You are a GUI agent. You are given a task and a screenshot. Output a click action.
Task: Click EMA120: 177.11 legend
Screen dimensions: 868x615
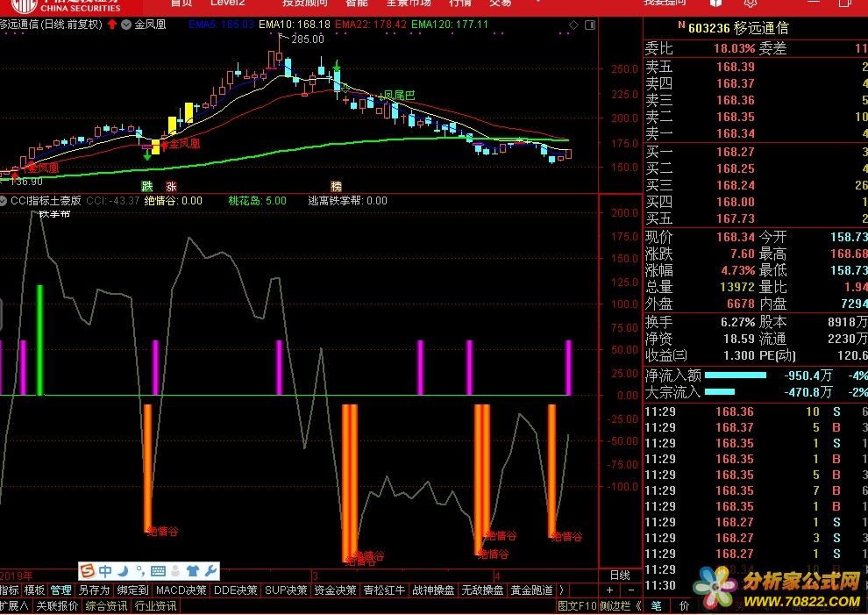click(x=450, y=25)
